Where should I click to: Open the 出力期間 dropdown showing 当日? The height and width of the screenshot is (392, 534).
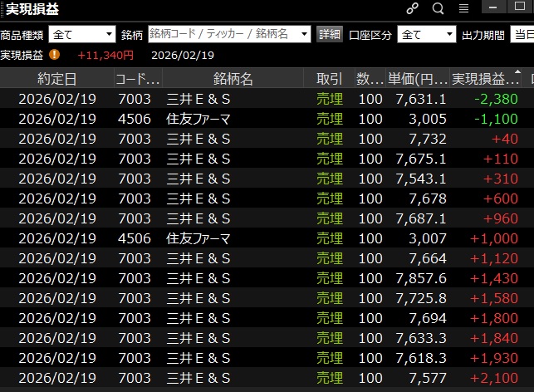(x=522, y=34)
